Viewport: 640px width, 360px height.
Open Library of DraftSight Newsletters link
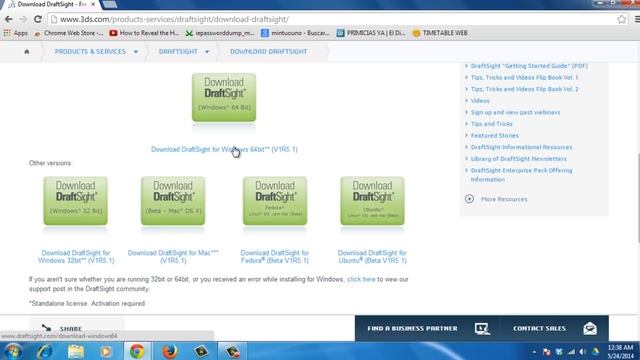tap(518, 159)
